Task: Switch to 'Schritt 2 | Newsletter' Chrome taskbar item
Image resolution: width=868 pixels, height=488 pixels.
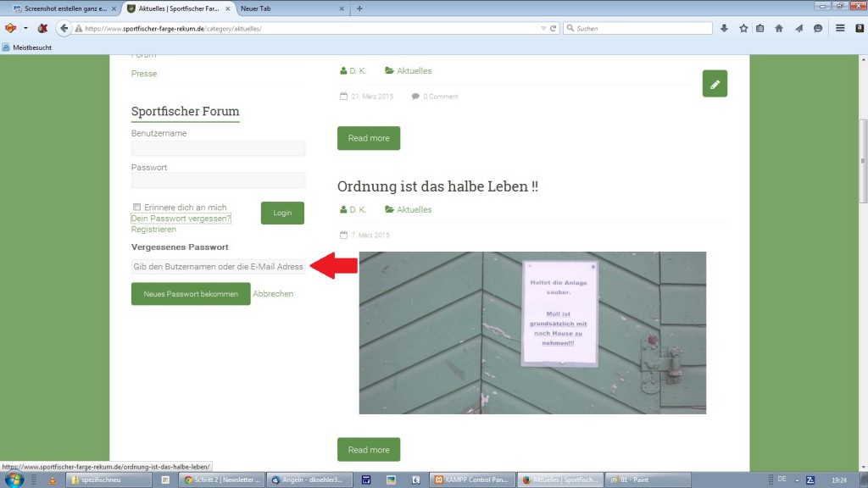Action: [223, 480]
